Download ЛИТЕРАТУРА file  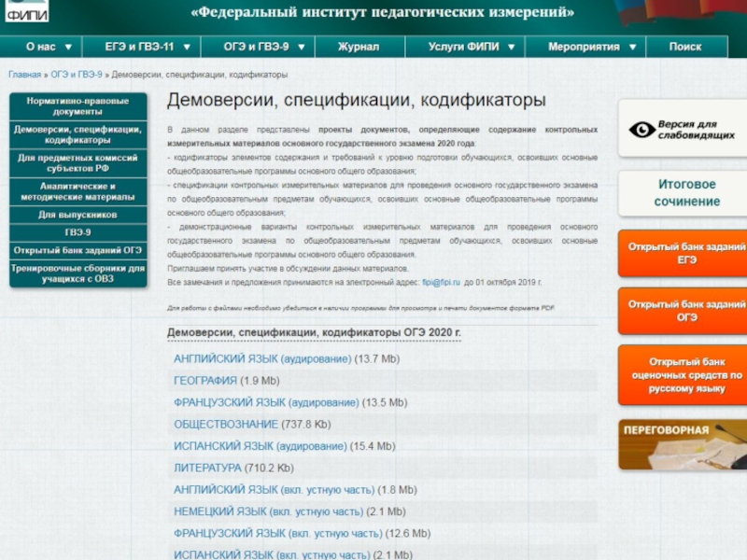(207, 469)
